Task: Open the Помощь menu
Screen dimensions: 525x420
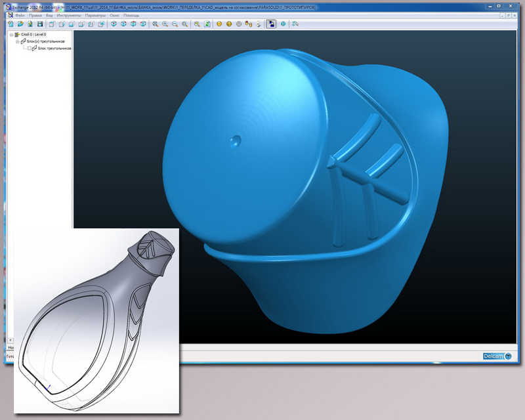Action: tap(131, 15)
